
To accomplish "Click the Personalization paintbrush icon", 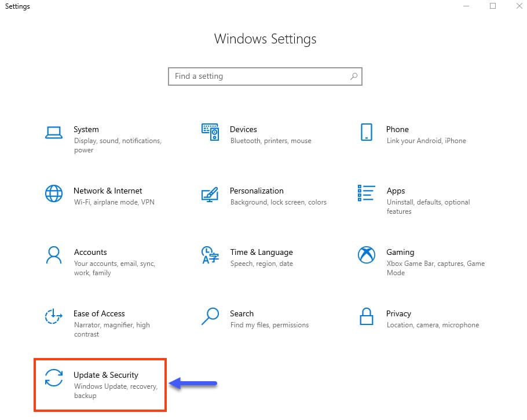I will 210,195.
